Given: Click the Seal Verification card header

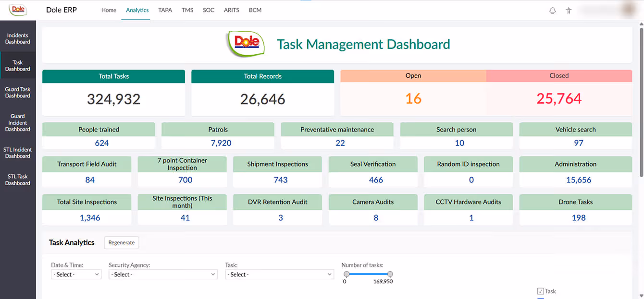Looking at the screenshot, I should click(373, 164).
